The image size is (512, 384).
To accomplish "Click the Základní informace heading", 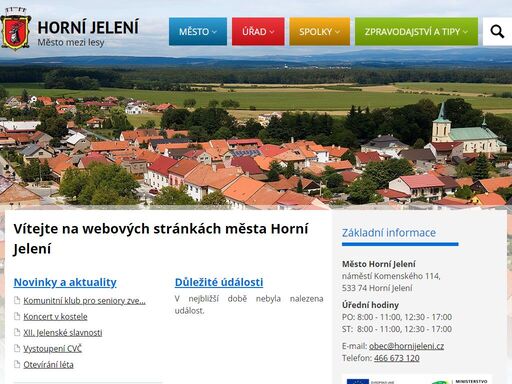I will (x=389, y=232).
